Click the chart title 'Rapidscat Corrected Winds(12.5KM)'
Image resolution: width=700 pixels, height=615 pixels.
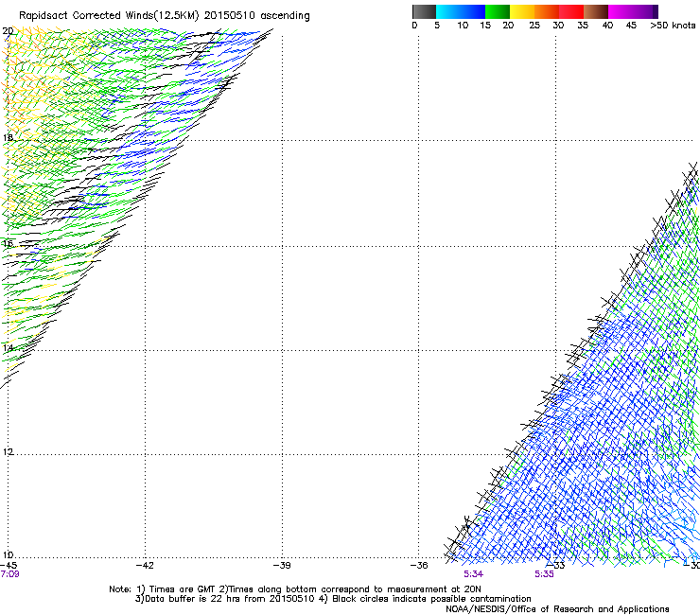(109, 15)
